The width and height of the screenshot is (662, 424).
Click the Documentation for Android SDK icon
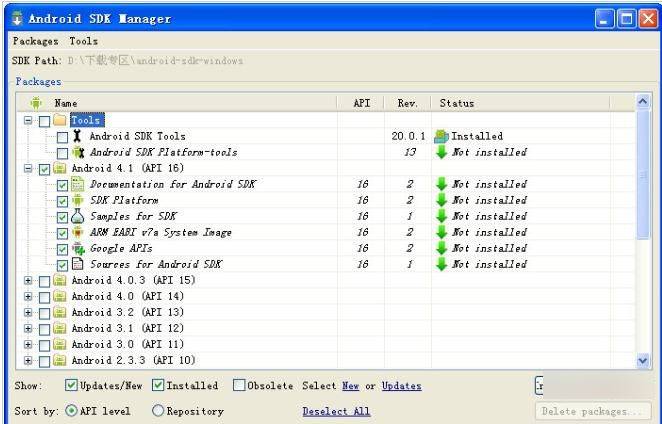pyautogui.click(x=78, y=184)
